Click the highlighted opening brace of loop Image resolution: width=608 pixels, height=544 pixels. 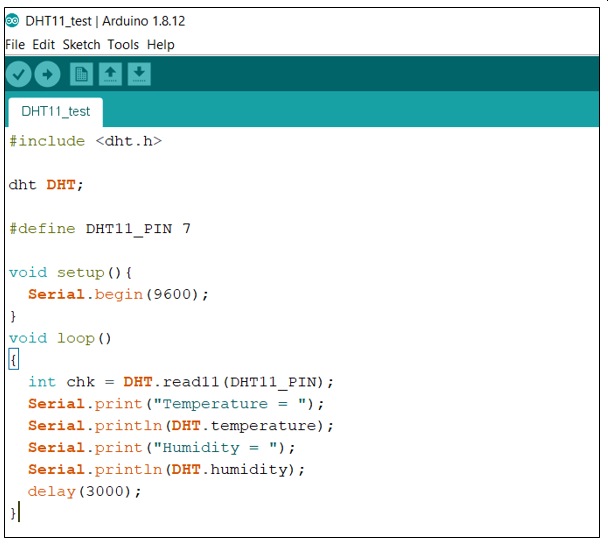(x=14, y=360)
